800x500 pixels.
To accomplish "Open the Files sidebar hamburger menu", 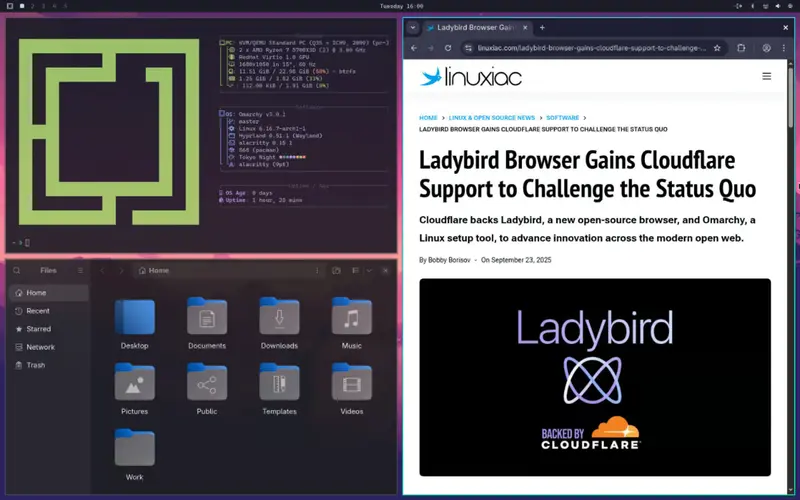I will coord(78,270).
